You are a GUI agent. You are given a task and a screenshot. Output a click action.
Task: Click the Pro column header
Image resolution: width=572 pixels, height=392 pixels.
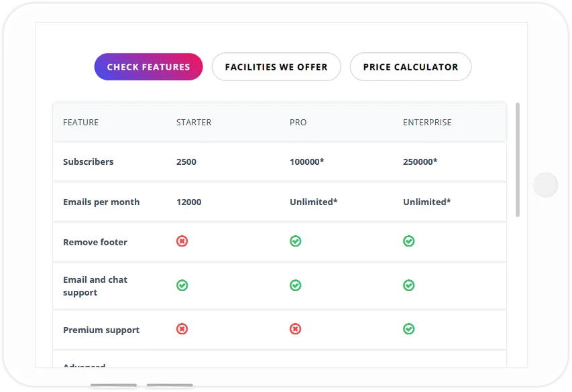(x=298, y=123)
